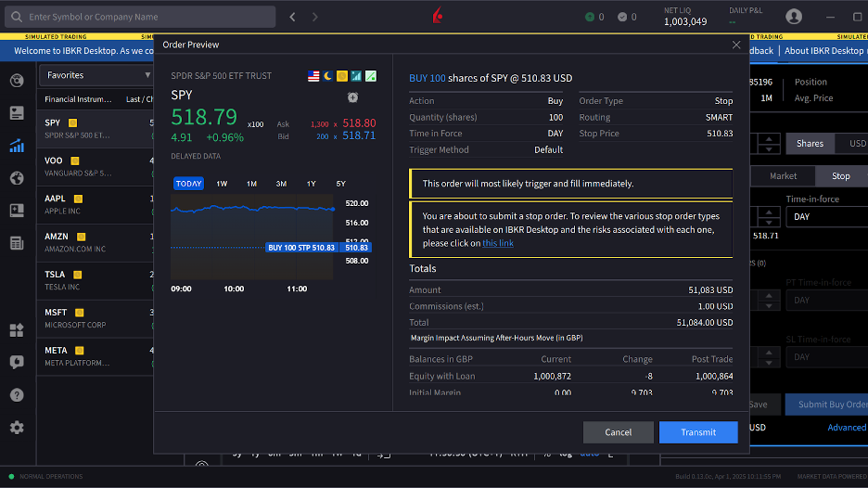868x488 pixels.
Task: Open the account statement sidebar icon
Action: (17, 113)
